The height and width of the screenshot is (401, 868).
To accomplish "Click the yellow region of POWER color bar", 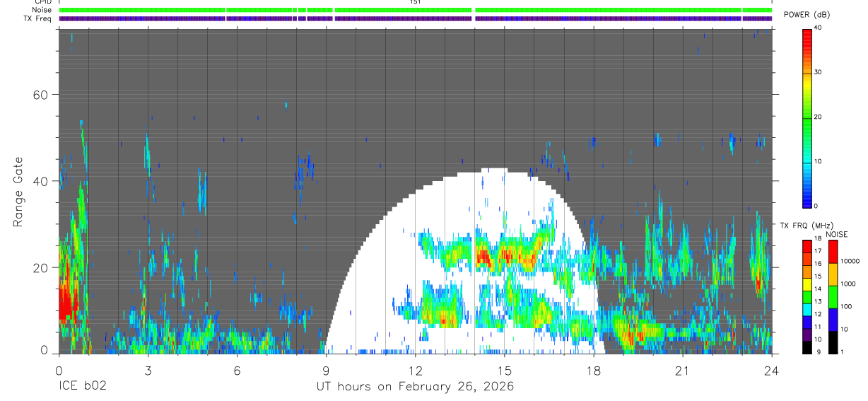I will 807,85.
